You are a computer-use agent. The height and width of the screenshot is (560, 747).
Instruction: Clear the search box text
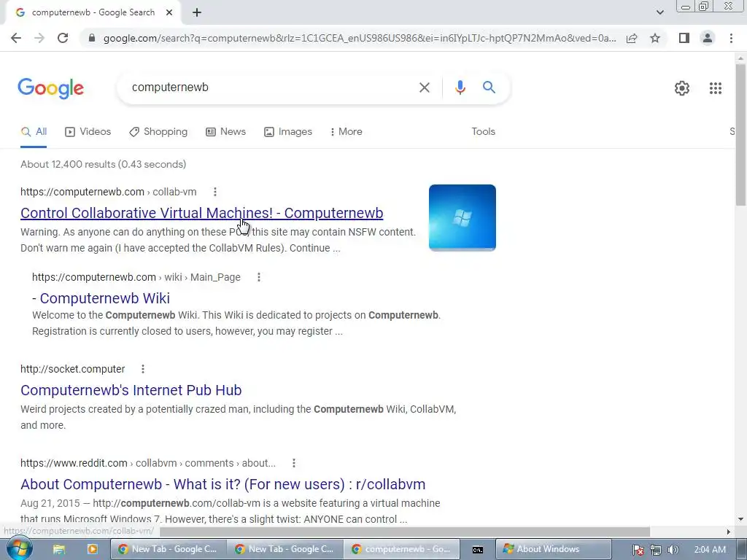(424, 87)
